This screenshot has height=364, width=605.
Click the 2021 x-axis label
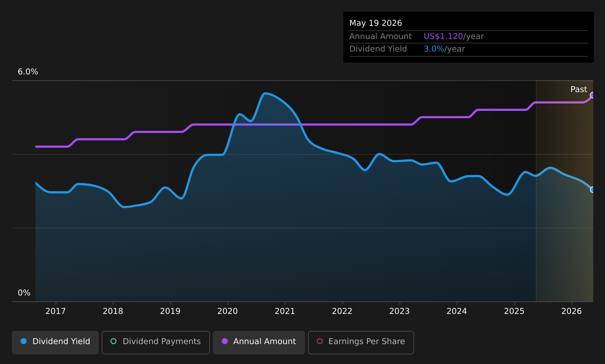coord(285,311)
